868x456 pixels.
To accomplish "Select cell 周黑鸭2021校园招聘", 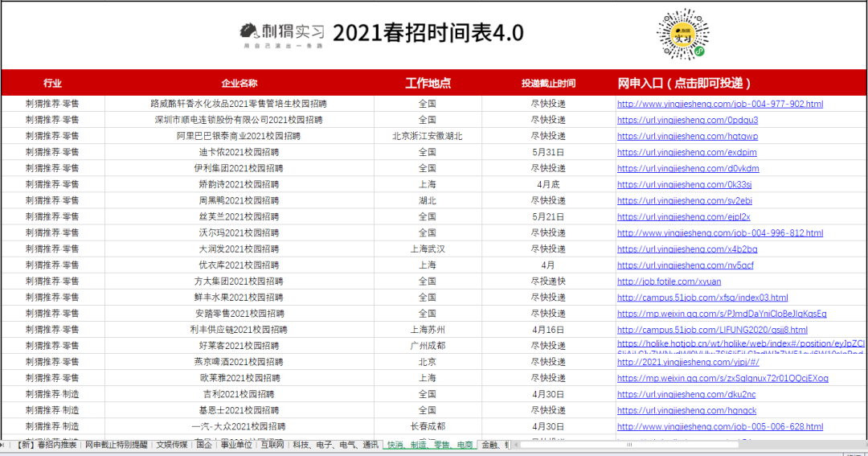I will [240, 200].
